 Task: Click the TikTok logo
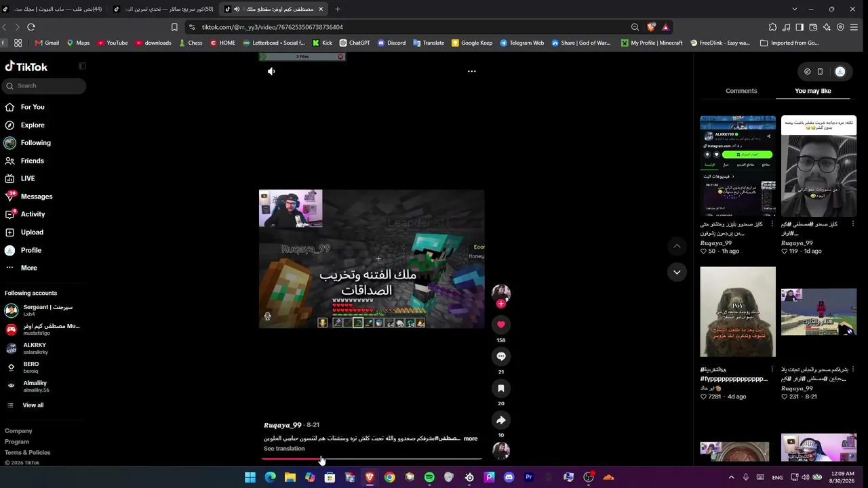tap(26, 67)
